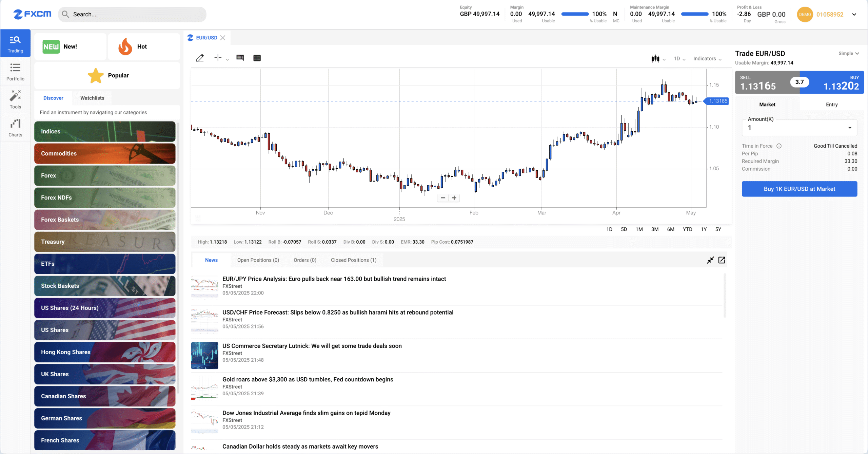Open the Treasury category
The width and height of the screenshot is (868, 454).
[x=105, y=242]
